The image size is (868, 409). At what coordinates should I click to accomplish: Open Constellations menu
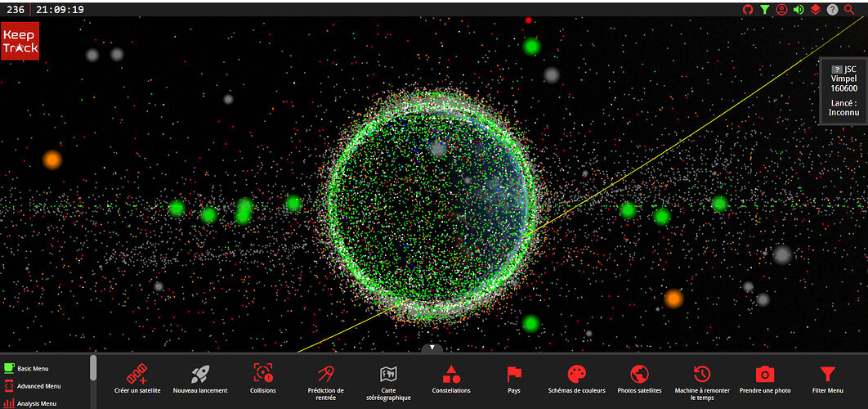[x=451, y=379]
